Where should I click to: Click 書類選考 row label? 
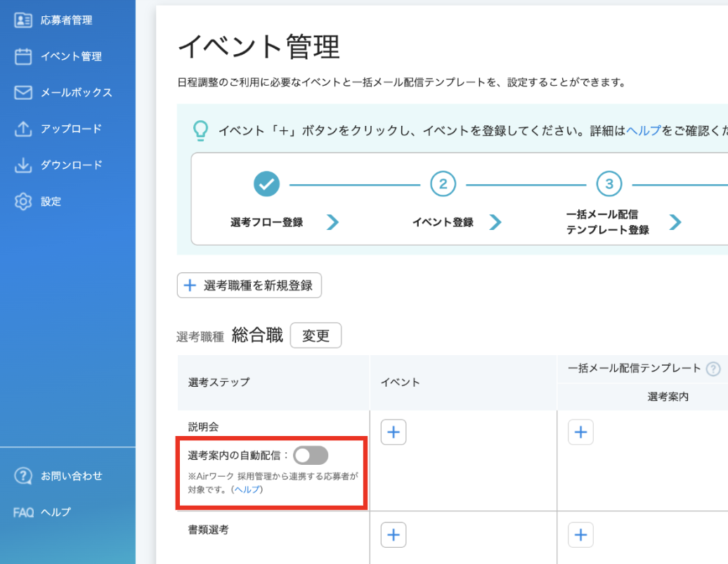point(209,530)
